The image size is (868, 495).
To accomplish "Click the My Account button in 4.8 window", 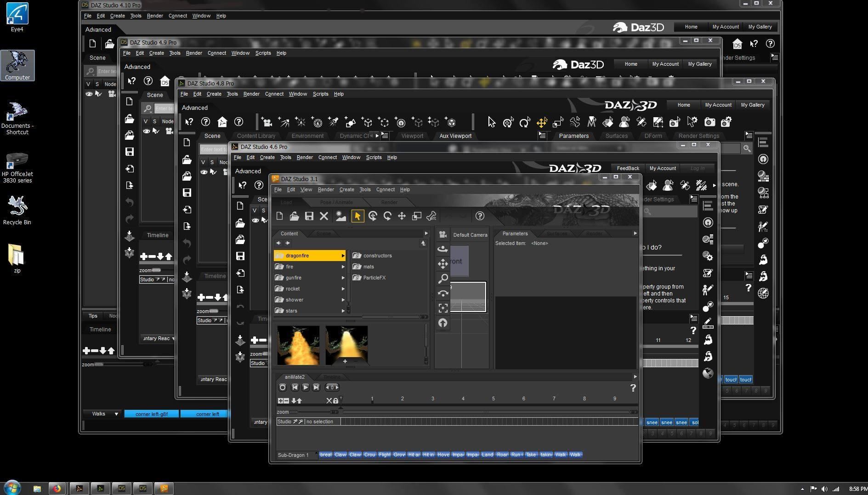I will [x=718, y=105].
